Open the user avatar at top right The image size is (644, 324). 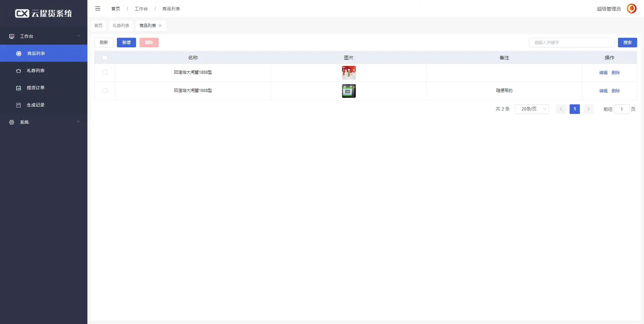tap(631, 9)
